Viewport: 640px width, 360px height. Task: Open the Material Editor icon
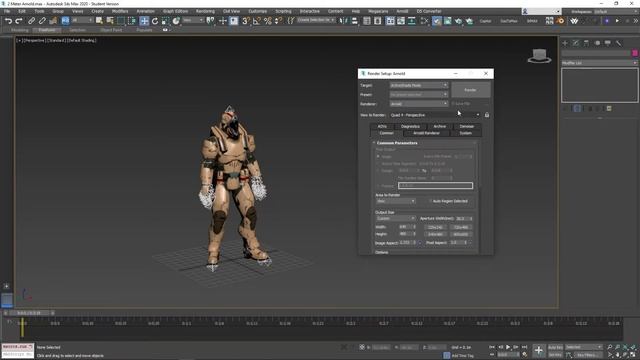click(424, 21)
